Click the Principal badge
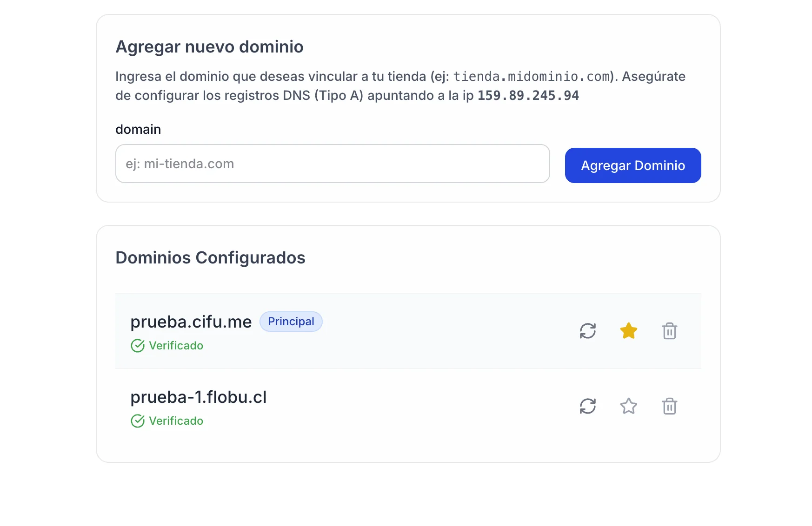Image resolution: width=812 pixels, height=526 pixels. click(291, 322)
